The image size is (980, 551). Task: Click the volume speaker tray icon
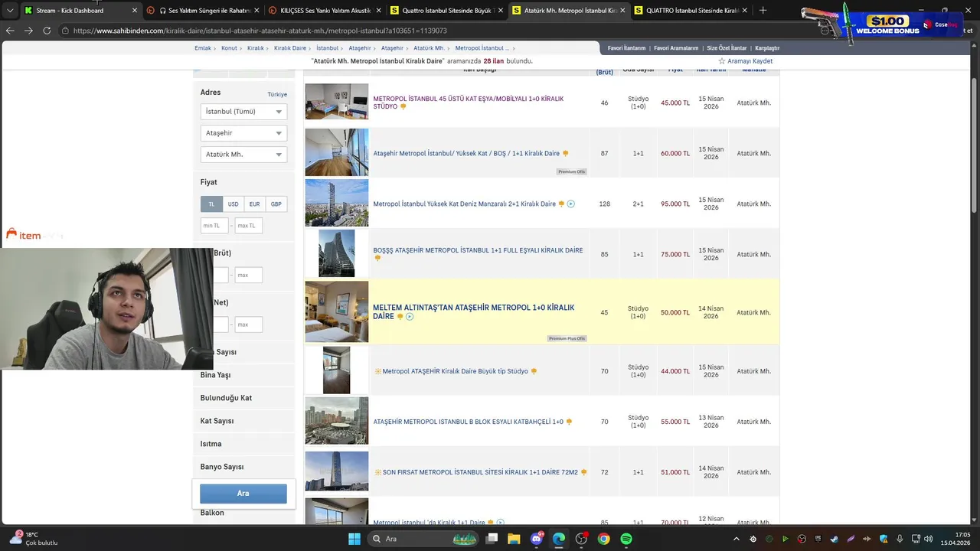928,539
